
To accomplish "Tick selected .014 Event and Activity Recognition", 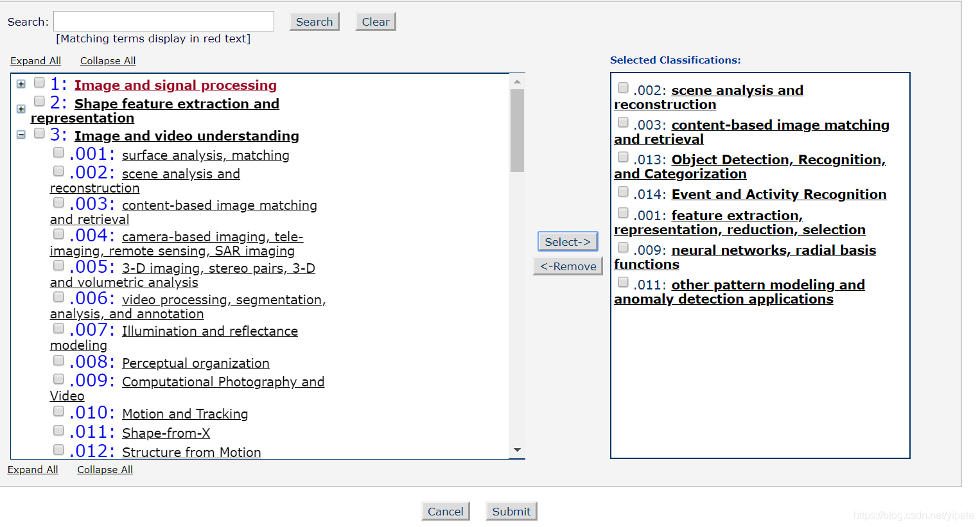I will pyautogui.click(x=623, y=191).
